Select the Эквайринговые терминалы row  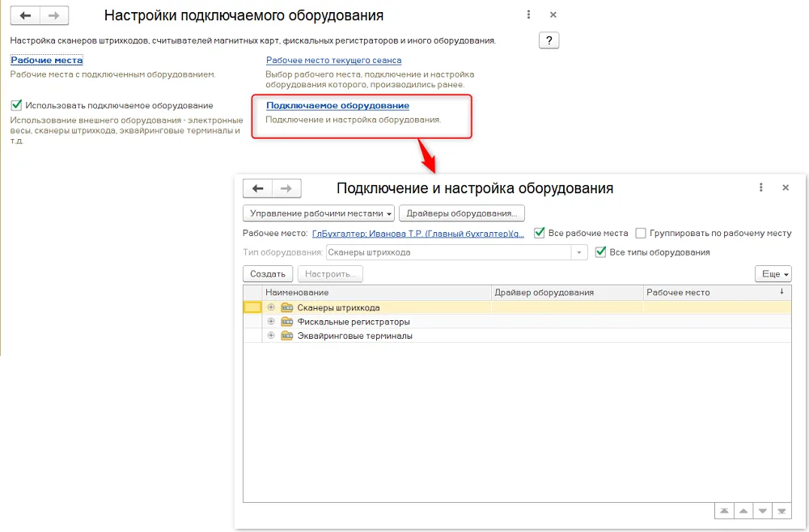(517, 336)
